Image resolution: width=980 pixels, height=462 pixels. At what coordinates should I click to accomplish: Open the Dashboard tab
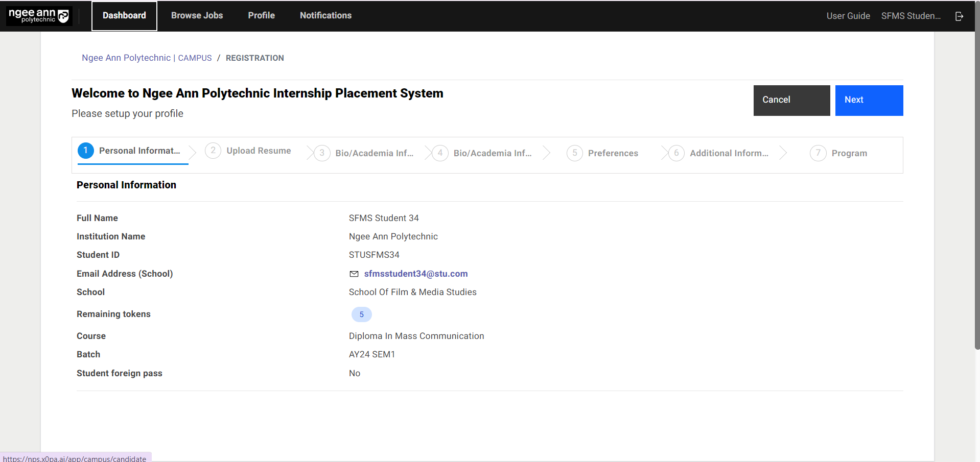point(124,16)
